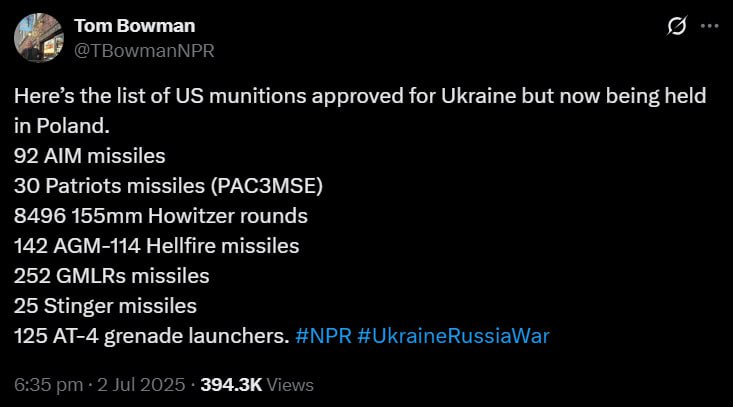Click the opening sentence about US munitions
733x407 pixels.
360,97
